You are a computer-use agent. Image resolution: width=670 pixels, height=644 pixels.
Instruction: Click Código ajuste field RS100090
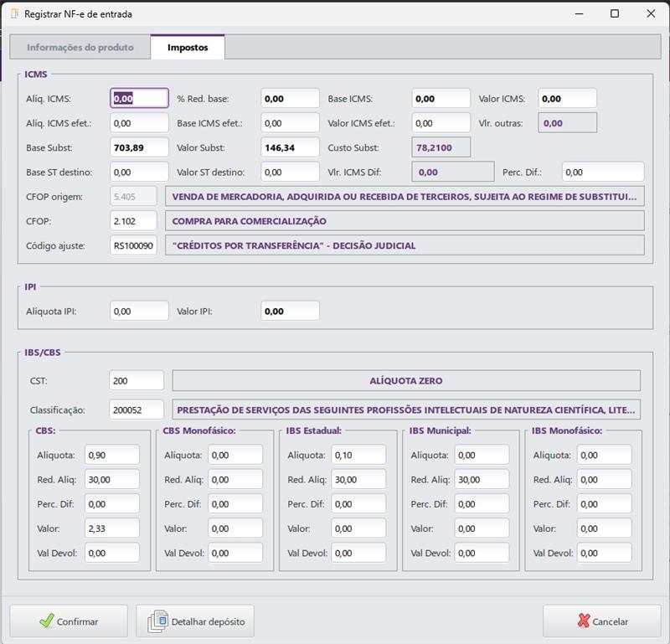click(134, 245)
